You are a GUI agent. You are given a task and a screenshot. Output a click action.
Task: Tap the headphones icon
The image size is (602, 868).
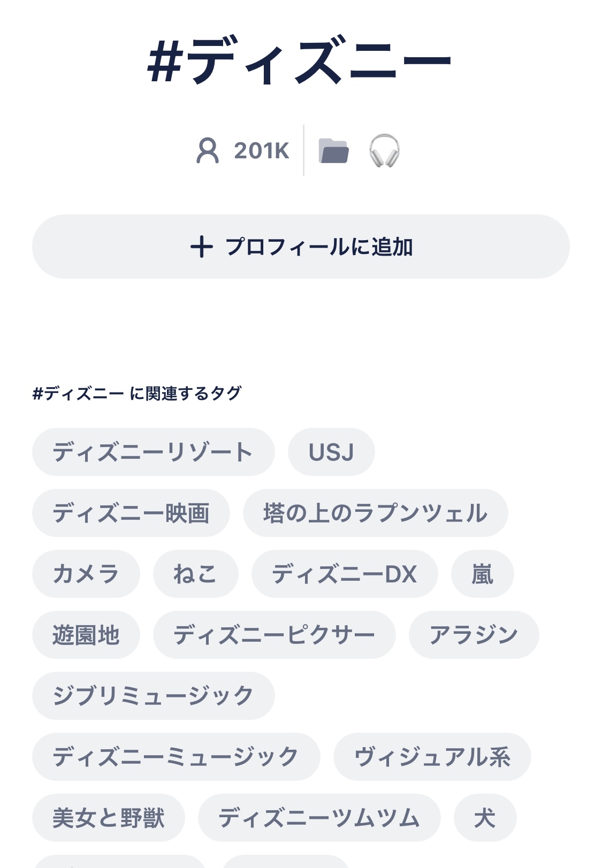click(384, 150)
